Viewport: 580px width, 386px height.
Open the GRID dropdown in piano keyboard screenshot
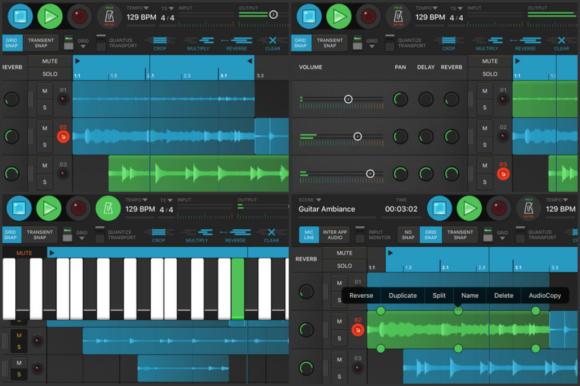coord(82,235)
